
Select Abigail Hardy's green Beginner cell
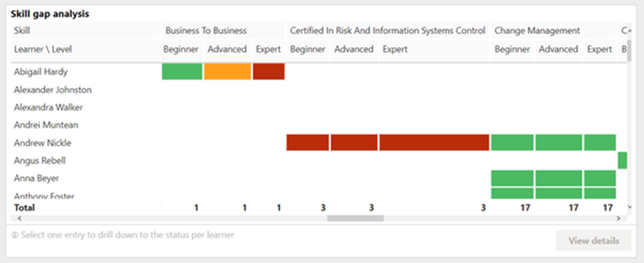[x=182, y=72]
